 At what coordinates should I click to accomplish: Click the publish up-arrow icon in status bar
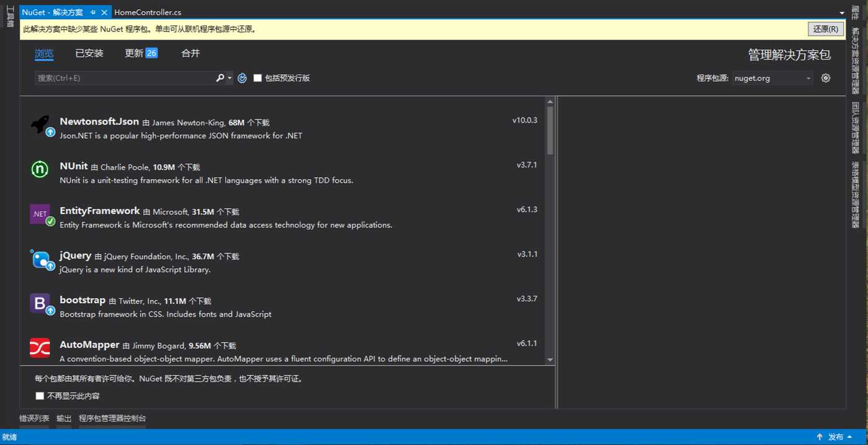tap(820, 437)
